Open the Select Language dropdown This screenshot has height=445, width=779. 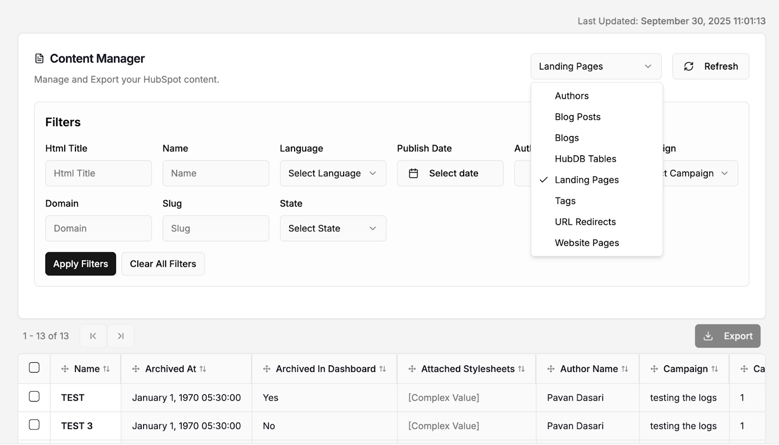[x=332, y=173]
